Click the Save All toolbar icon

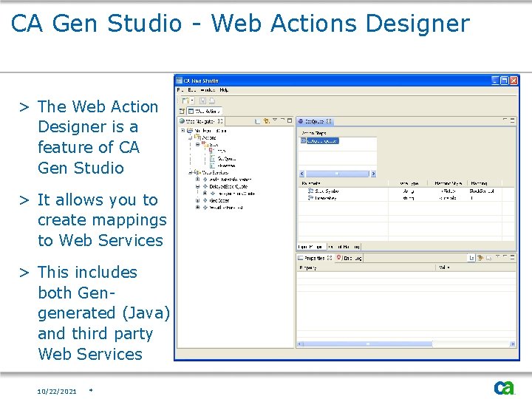coord(212,100)
